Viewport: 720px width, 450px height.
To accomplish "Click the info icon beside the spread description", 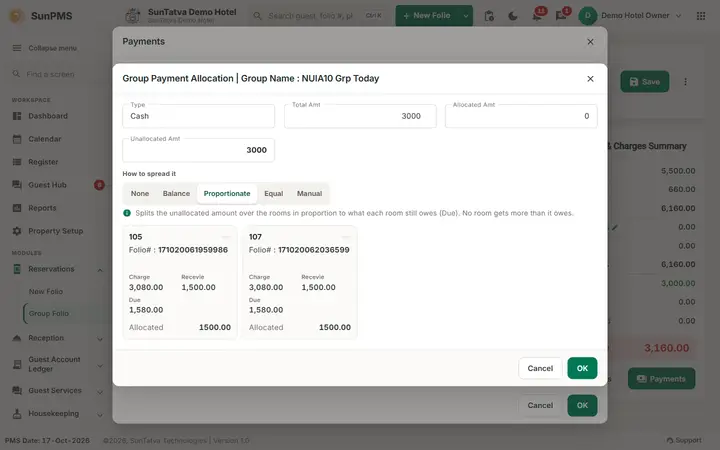I will [127, 213].
